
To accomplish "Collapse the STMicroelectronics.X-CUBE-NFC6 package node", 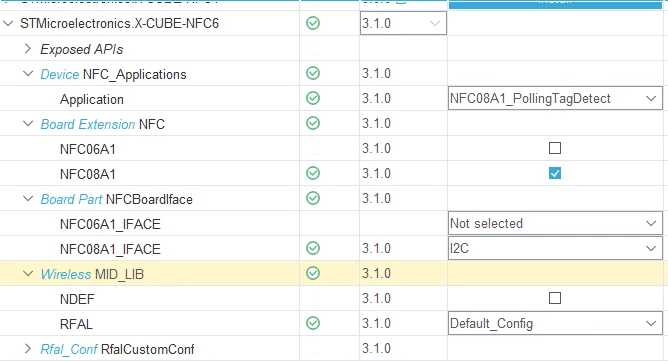I will point(8,23).
